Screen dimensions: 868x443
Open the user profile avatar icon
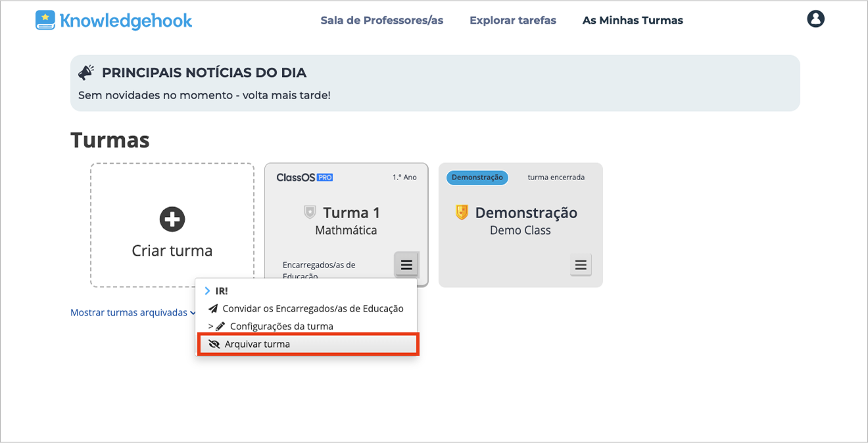click(x=815, y=19)
